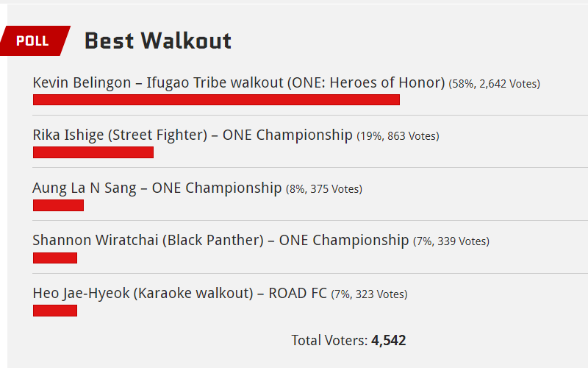Select Rika Ishige Street Fighter option
The width and height of the screenshot is (588, 368).
pyautogui.click(x=193, y=135)
